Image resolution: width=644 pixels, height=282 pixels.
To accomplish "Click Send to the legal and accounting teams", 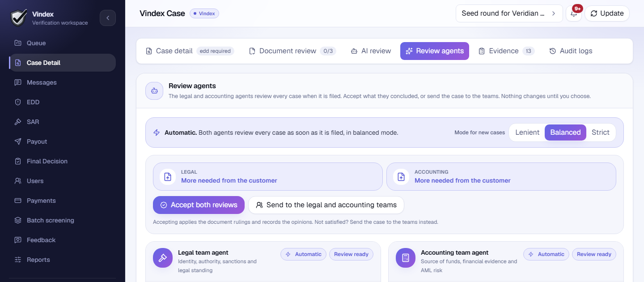I will coord(326,205).
